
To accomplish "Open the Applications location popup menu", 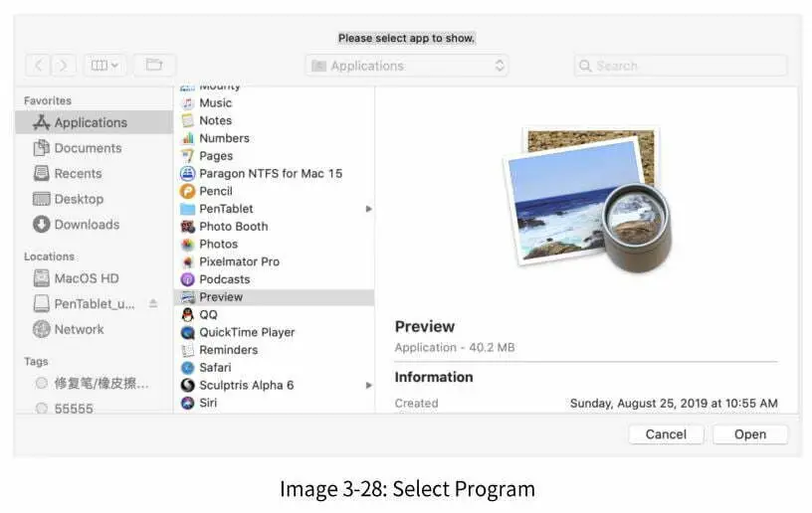I will 407,66.
